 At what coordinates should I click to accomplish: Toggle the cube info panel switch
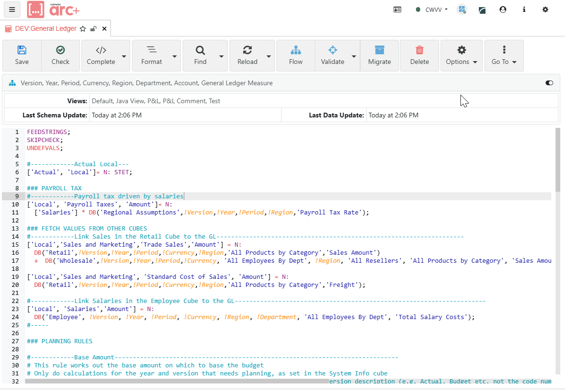549,83
